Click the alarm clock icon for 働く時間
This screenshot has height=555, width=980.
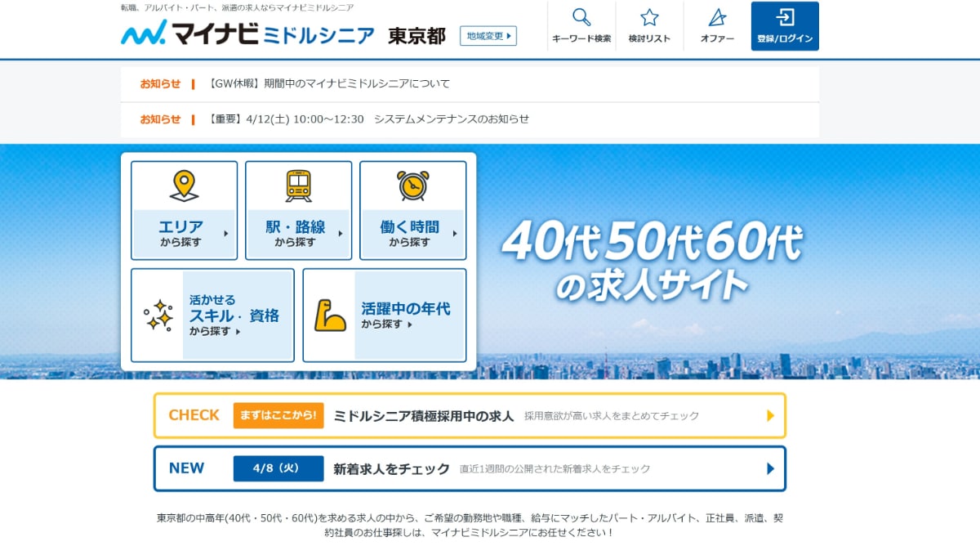[413, 185]
